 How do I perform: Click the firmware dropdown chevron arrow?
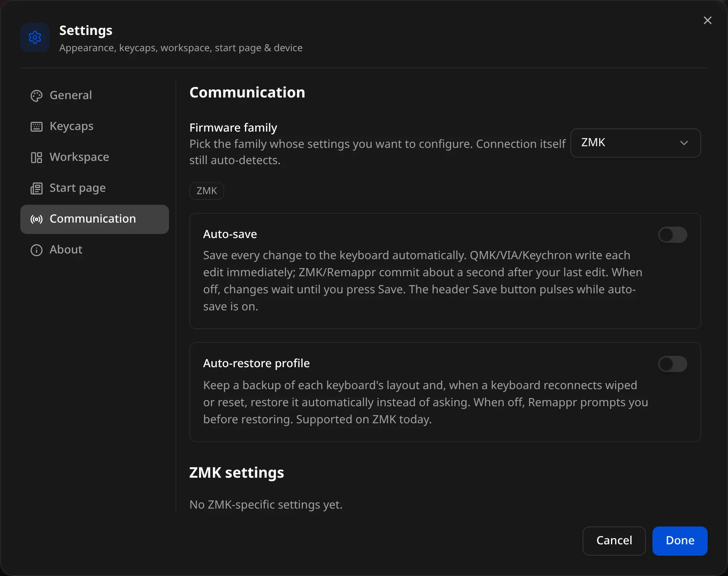tap(684, 143)
